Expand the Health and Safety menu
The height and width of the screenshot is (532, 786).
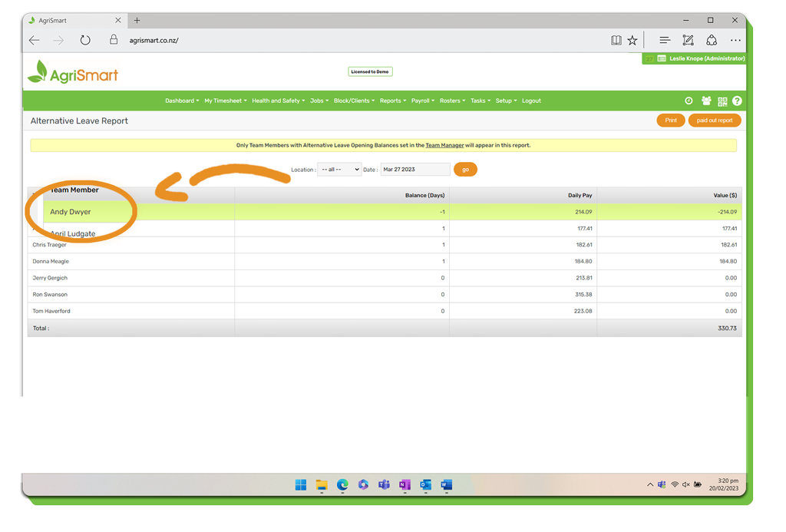278,101
